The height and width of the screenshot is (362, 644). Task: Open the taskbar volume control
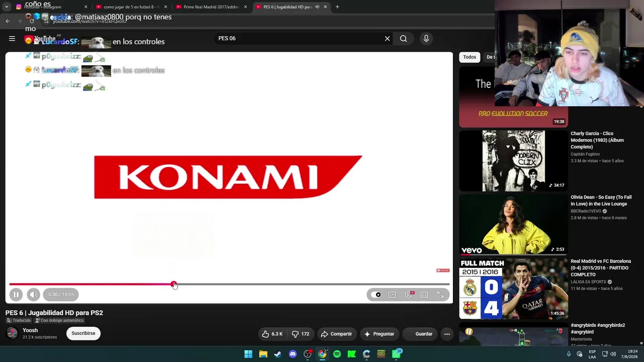[x=613, y=354]
